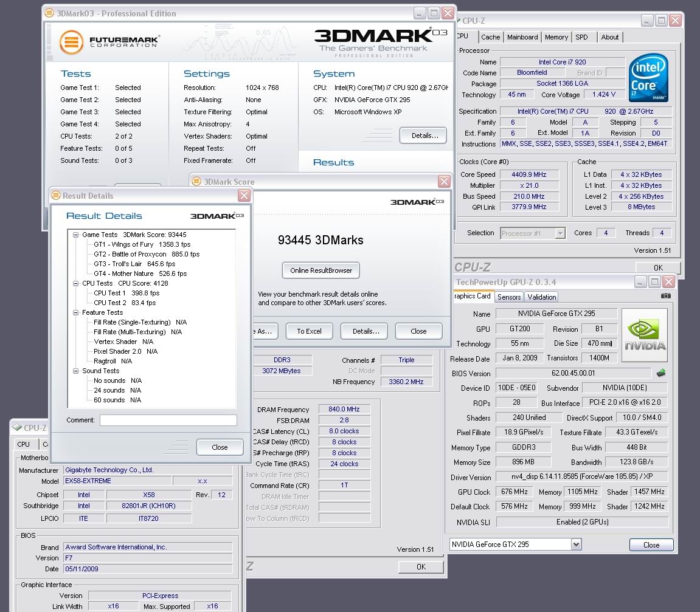700x612 pixels.
Task: Click the Driver Version field in GPU-Z
Action: 582,477
